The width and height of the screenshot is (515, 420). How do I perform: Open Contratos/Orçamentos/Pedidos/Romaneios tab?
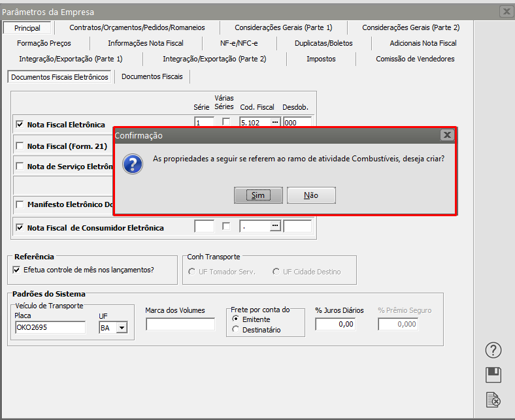coord(137,27)
